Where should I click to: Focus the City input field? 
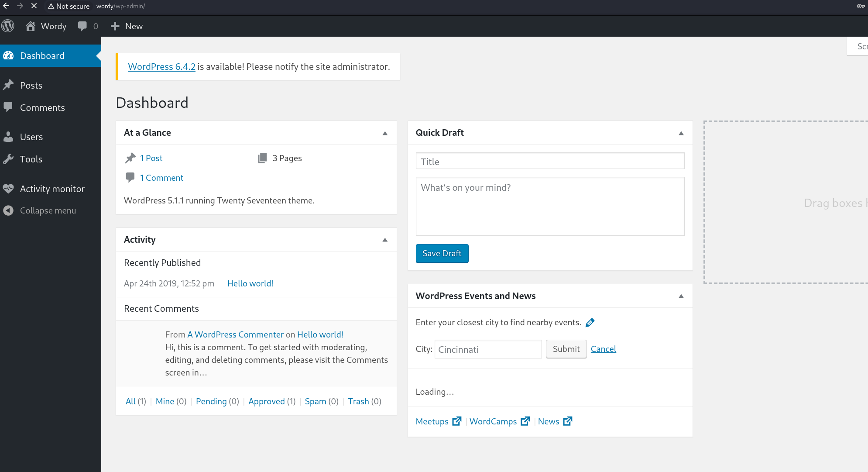(x=488, y=349)
